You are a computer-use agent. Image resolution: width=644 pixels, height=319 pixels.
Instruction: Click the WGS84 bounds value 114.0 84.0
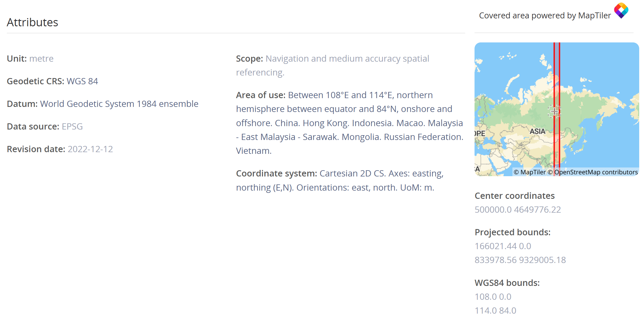[x=495, y=311]
